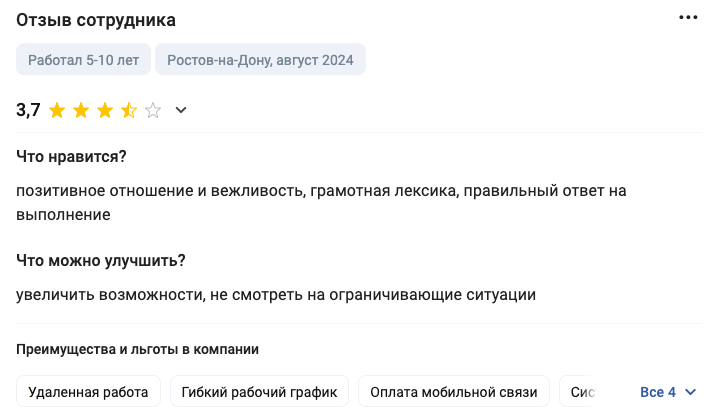Select the "Удаленная работа" benefit chip
720x408 pixels.
click(x=88, y=392)
